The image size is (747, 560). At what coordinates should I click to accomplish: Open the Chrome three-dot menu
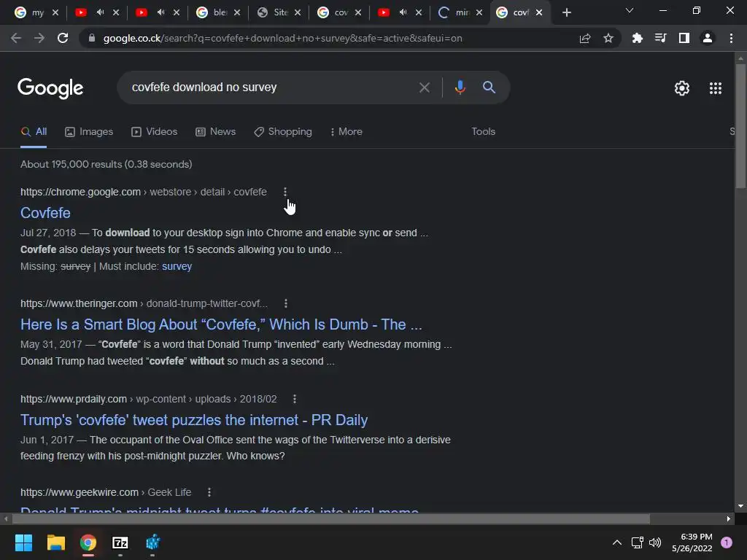[731, 38]
